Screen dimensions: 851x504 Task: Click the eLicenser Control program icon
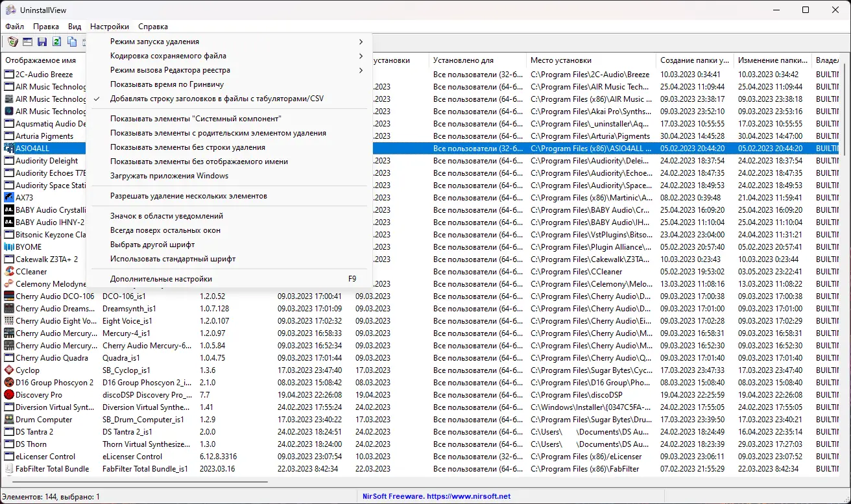click(x=9, y=457)
